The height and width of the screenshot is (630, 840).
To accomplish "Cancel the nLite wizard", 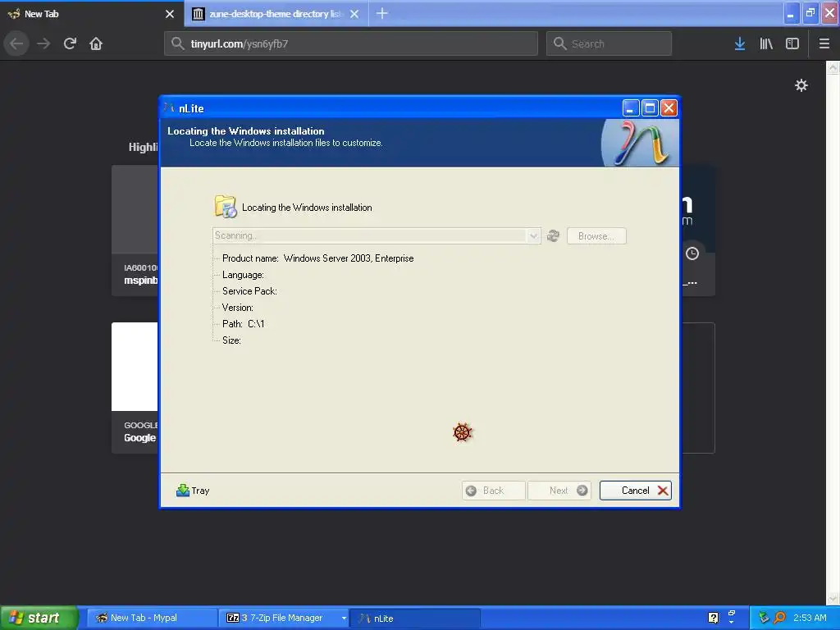I will (636, 491).
